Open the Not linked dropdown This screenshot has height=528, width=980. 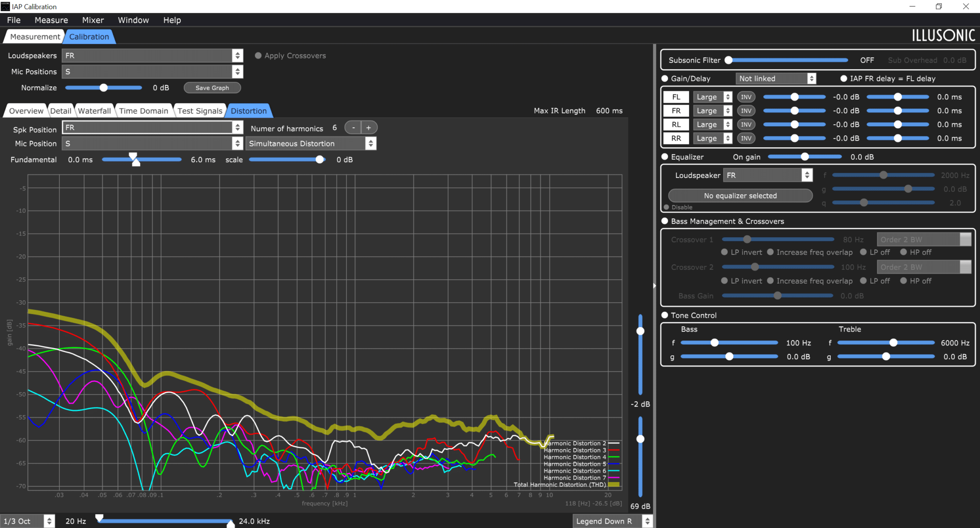(x=776, y=78)
